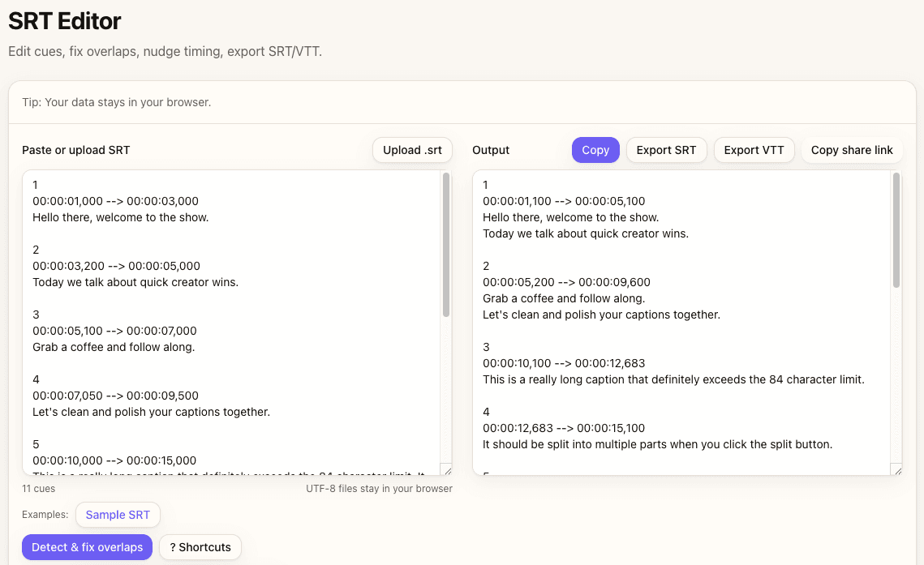This screenshot has width=924, height=565.
Task: Click the input textarea resize grip
Action: [447, 470]
